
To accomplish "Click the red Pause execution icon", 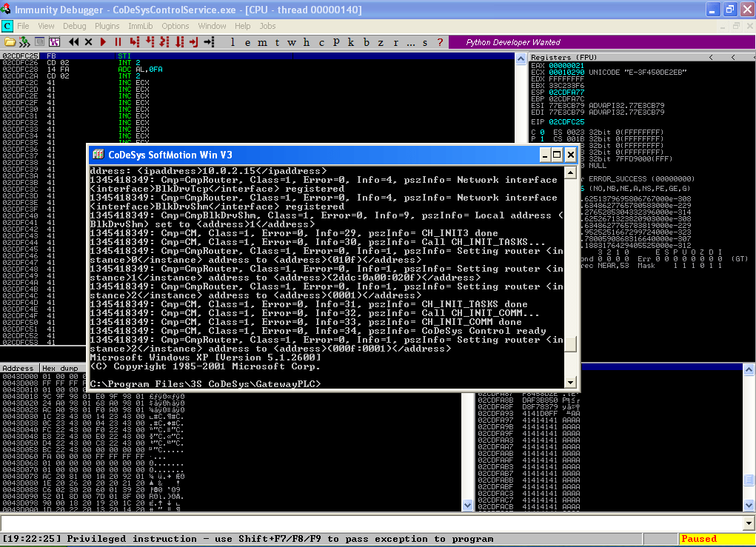I will (118, 42).
